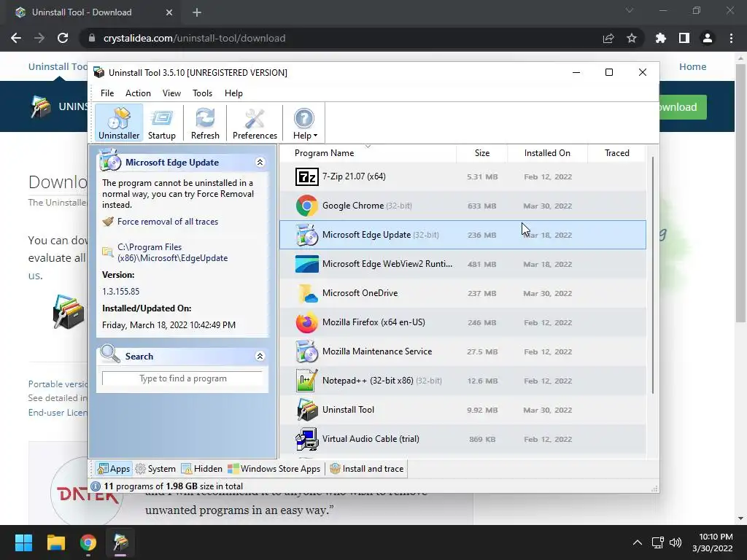Select the Mozilla Maintenance Service row
The height and width of the screenshot is (560, 747).
[x=462, y=351]
